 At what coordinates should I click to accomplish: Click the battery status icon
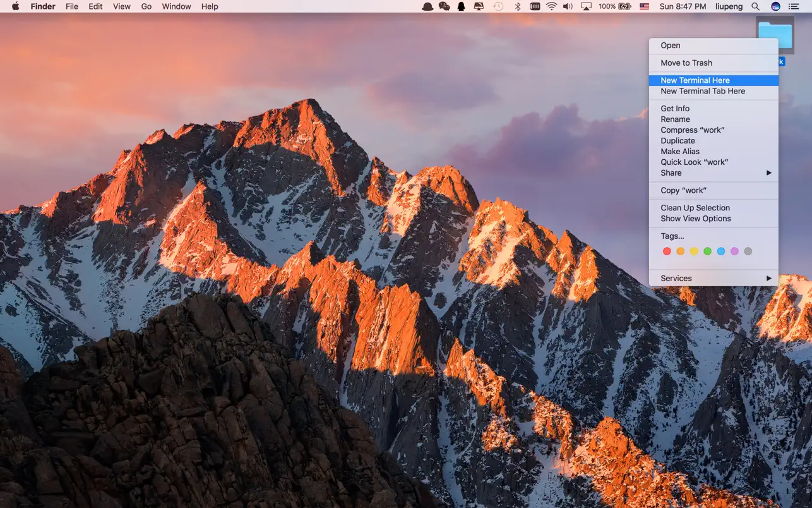[626, 6]
